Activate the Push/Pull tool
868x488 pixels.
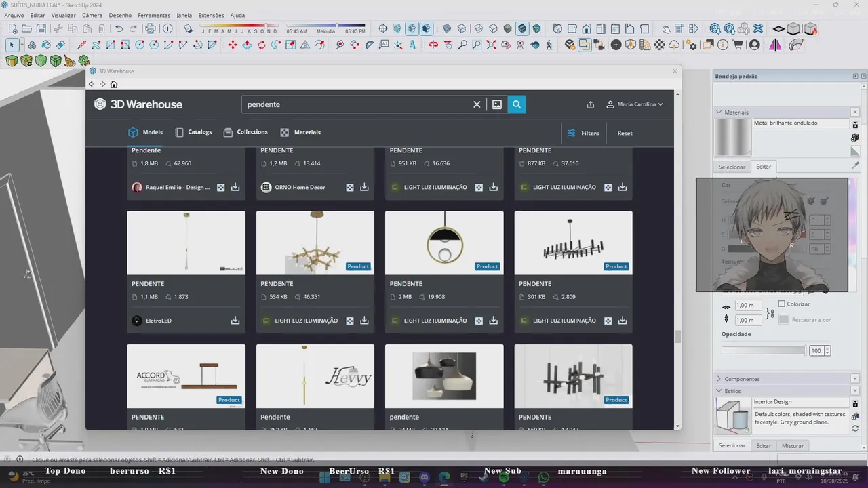tap(247, 45)
